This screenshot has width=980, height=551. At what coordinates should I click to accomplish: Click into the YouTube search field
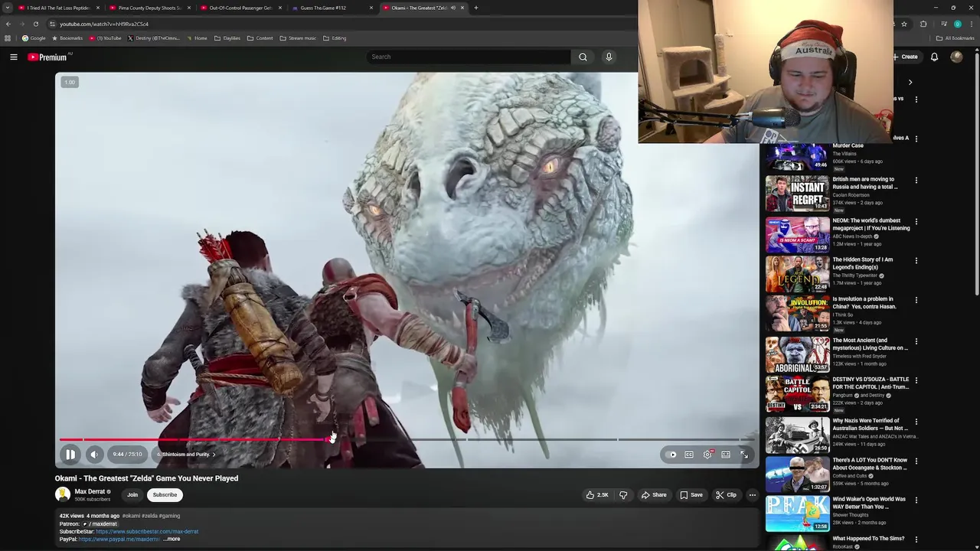point(469,57)
